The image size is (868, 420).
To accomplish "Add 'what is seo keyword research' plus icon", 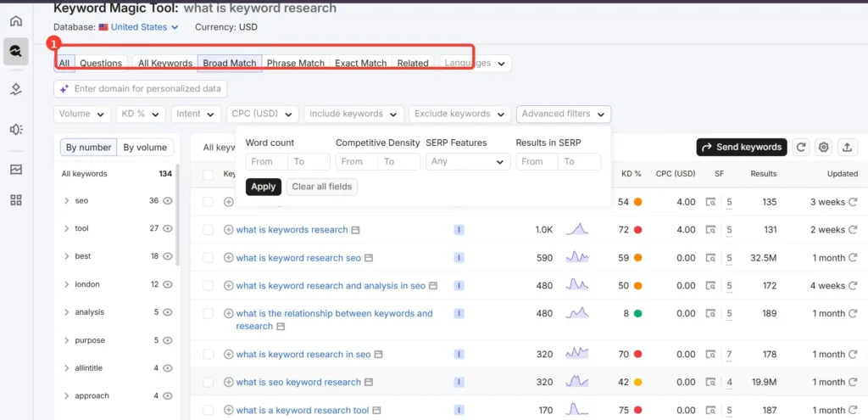I will (228, 382).
